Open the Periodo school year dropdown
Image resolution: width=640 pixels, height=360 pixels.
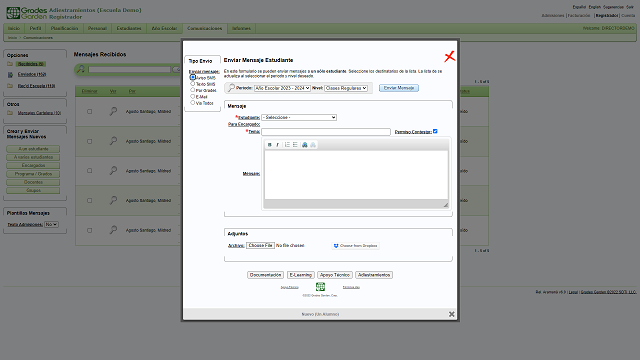pos(282,88)
